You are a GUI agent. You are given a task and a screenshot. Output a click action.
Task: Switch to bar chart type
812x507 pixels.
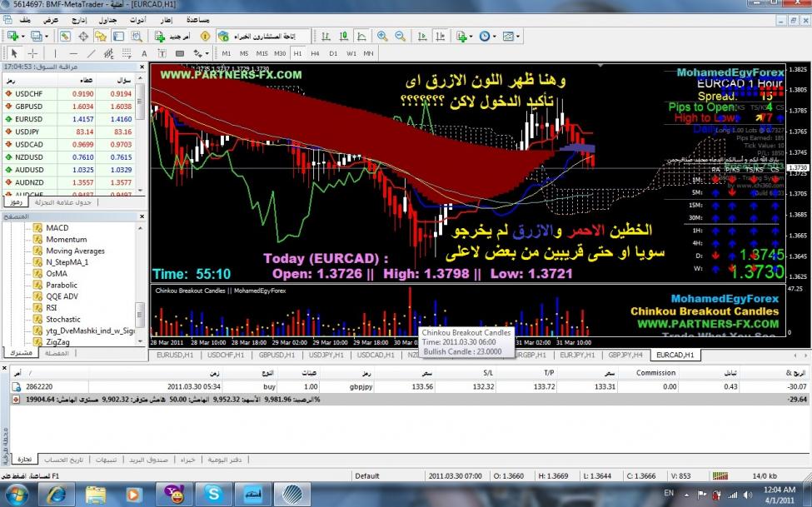pos(326,37)
